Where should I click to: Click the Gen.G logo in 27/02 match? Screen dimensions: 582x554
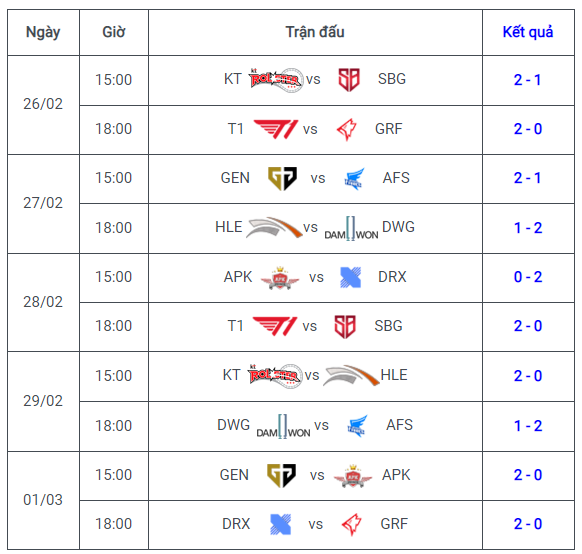point(282,178)
